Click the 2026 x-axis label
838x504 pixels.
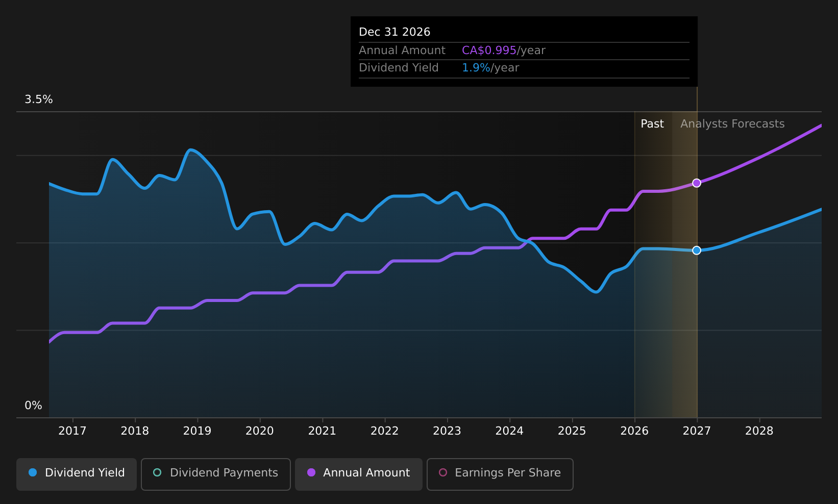pyautogui.click(x=634, y=431)
